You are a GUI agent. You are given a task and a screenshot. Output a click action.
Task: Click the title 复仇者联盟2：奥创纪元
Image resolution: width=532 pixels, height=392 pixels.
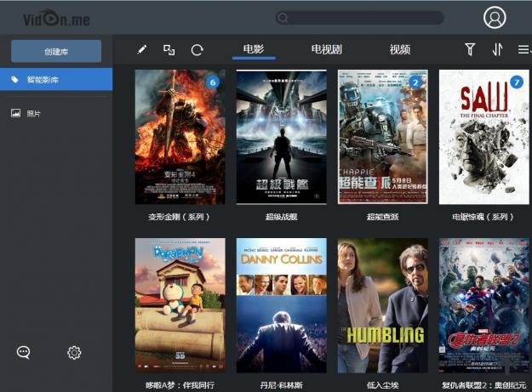coord(483,385)
